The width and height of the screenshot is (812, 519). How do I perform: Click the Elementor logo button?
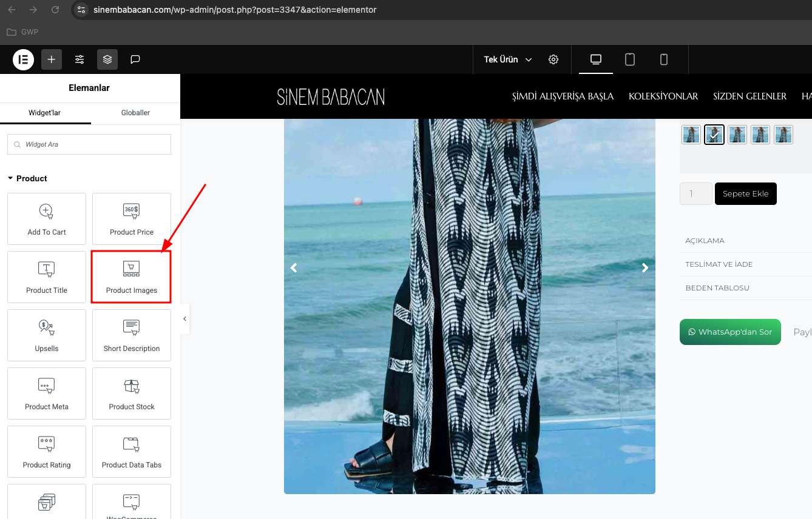tap(23, 59)
